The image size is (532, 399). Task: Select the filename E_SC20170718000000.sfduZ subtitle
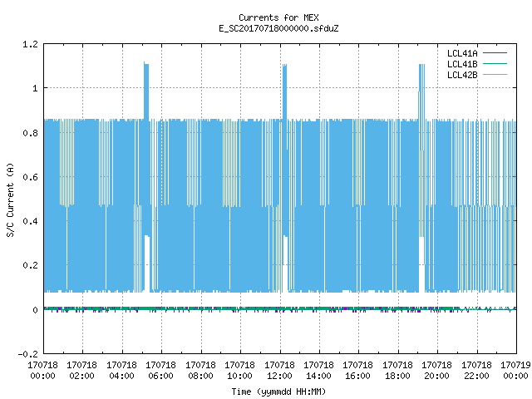(x=278, y=28)
